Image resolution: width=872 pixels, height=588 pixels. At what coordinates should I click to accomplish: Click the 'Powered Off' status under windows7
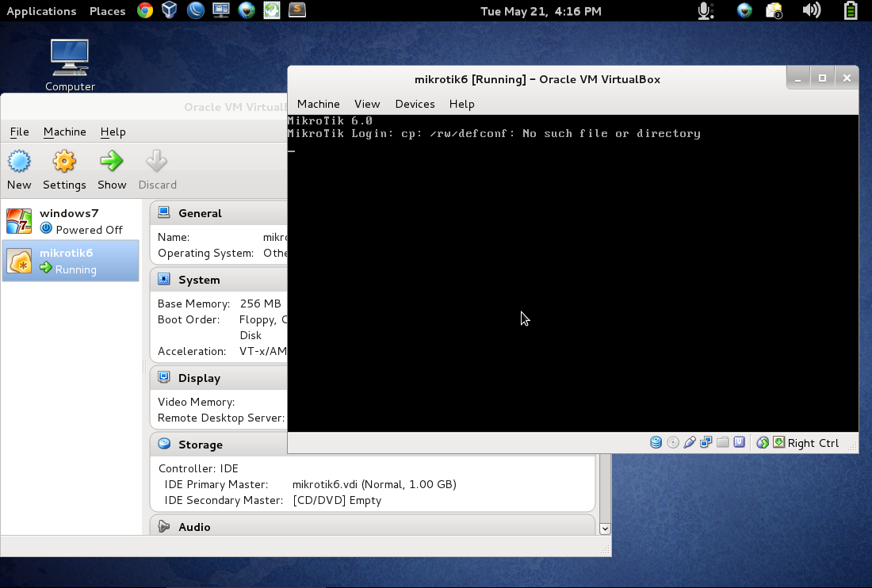click(89, 230)
